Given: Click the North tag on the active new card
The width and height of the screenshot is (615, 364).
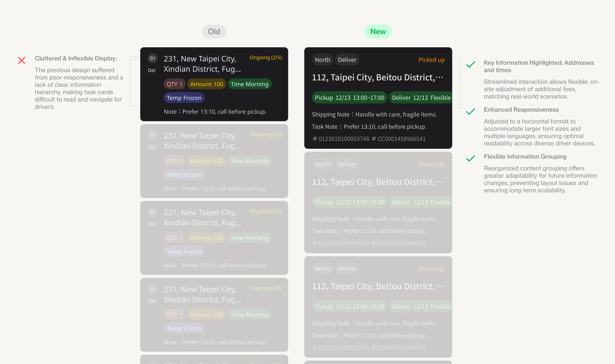Looking at the screenshot, I should (x=322, y=60).
